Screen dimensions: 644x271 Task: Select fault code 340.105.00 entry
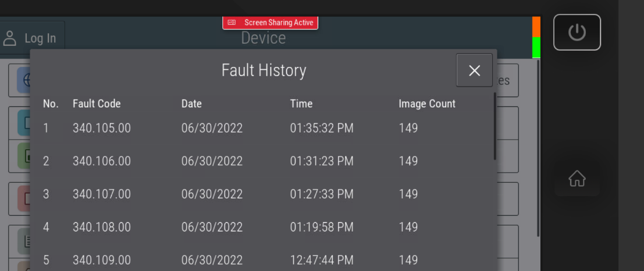coord(102,128)
